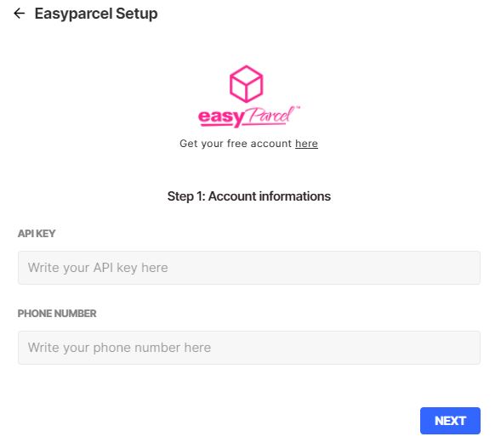
Task: Click the PHONE NUMBER field label
Action: coord(57,314)
